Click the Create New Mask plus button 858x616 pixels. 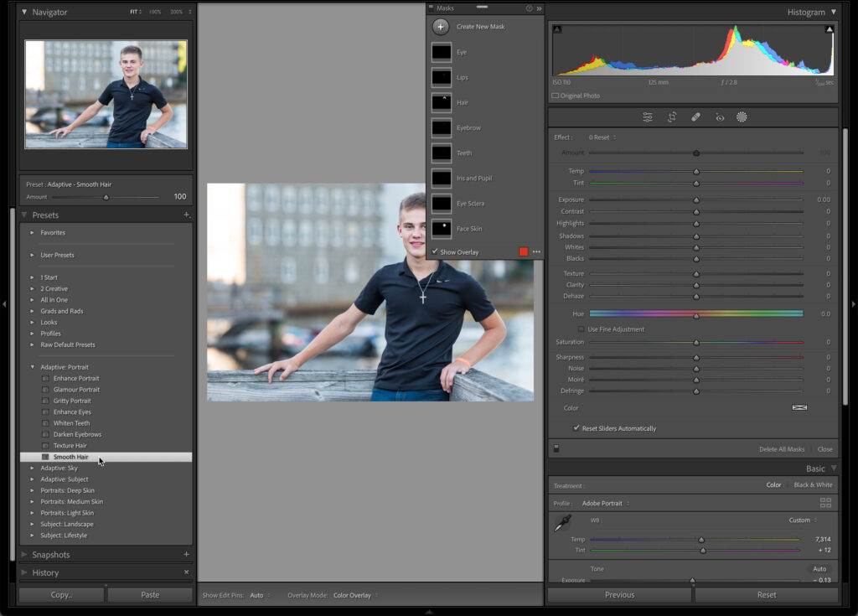[x=441, y=27]
